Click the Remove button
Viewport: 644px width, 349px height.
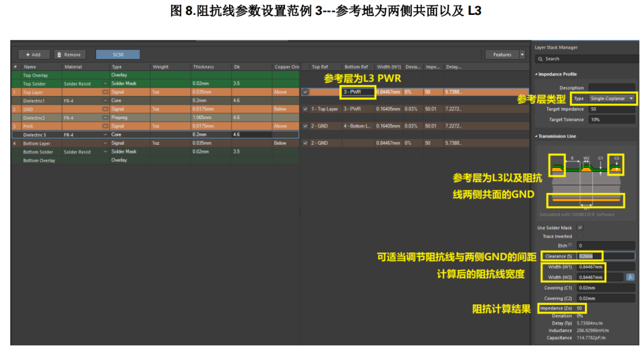pyautogui.click(x=69, y=55)
